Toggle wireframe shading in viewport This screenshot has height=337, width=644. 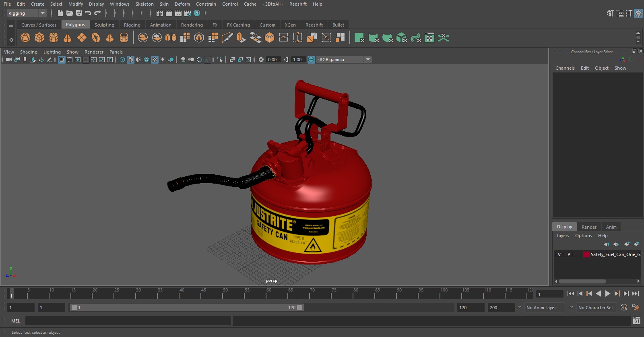pyautogui.click(x=122, y=60)
